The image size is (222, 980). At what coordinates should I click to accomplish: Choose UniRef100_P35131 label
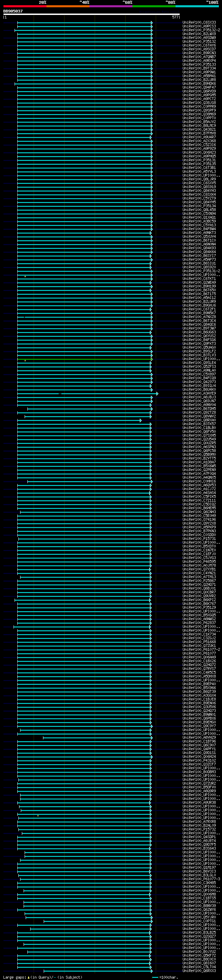coord(199,160)
